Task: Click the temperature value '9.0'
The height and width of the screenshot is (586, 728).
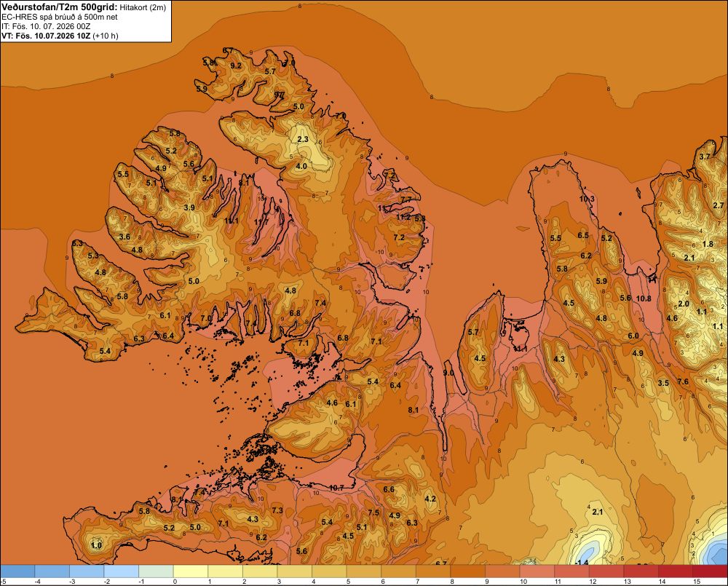Action: tap(448, 373)
